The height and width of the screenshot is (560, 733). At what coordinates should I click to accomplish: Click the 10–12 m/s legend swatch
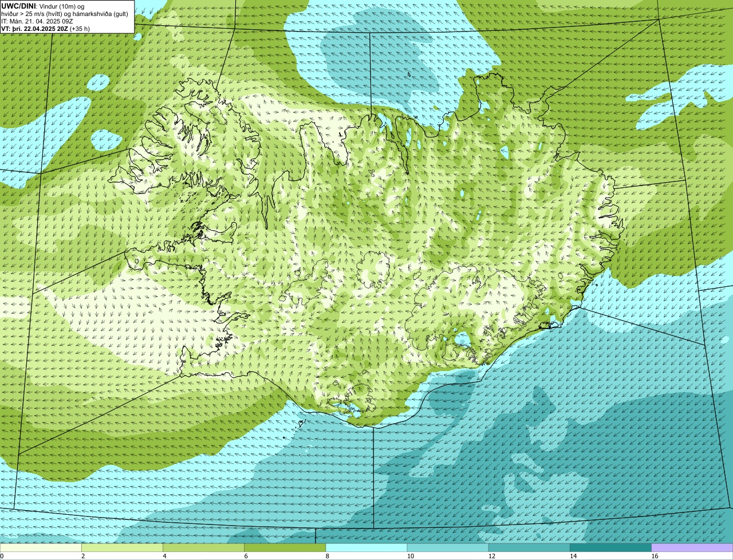[x=448, y=548]
